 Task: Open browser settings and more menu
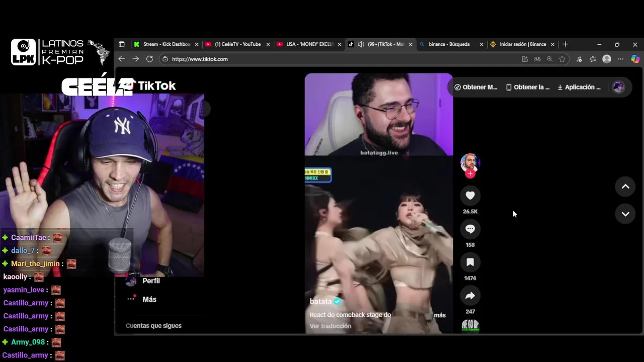[621, 59]
